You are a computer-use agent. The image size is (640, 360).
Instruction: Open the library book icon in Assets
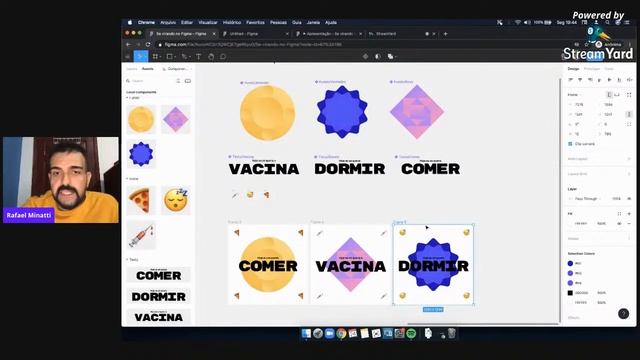pos(188,81)
